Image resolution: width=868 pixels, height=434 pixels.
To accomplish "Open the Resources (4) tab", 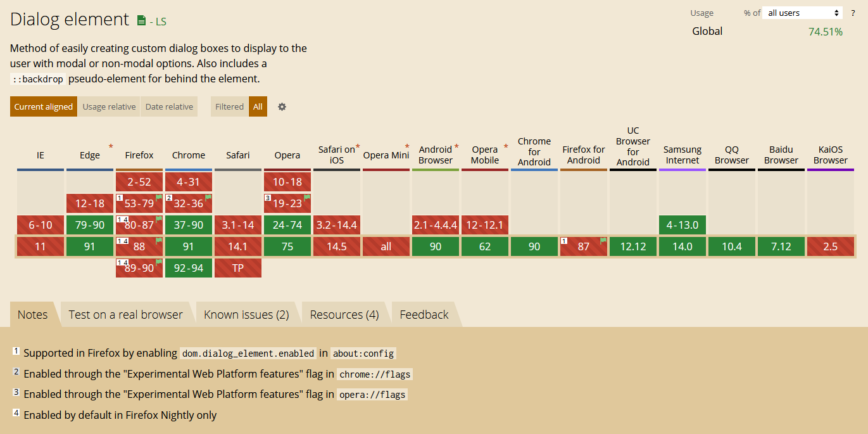I will tap(344, 315).
